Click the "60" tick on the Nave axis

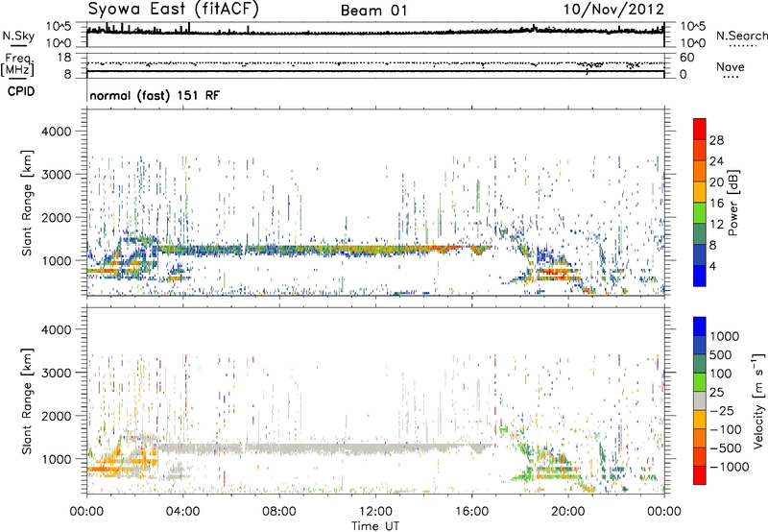point(686,58)
